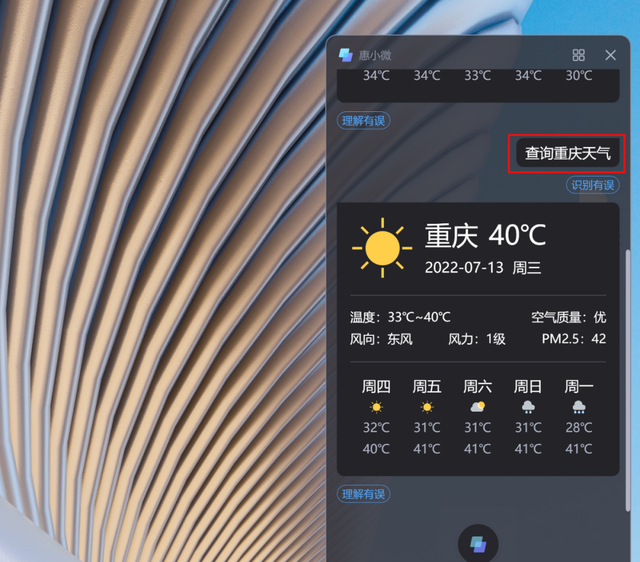Select the 周一 rain forecast icon
The width and height of the screenshot is (640, 562).
tap(579, 407)
